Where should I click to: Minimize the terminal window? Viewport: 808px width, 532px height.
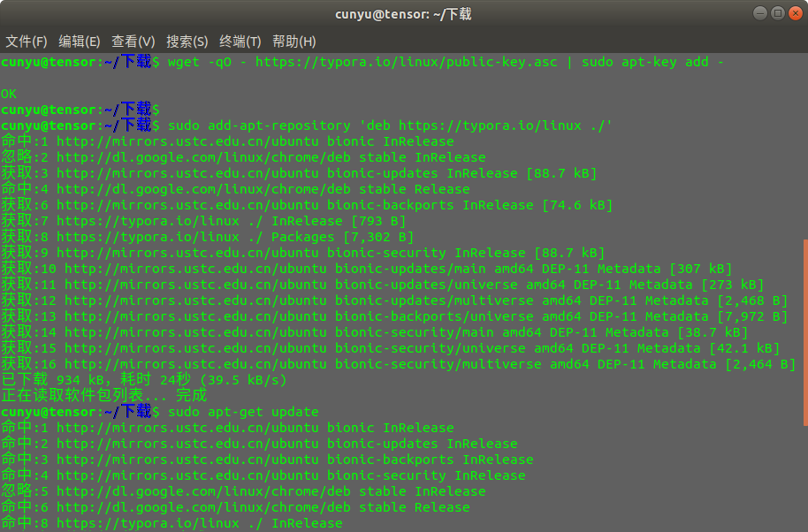point(761,13)
